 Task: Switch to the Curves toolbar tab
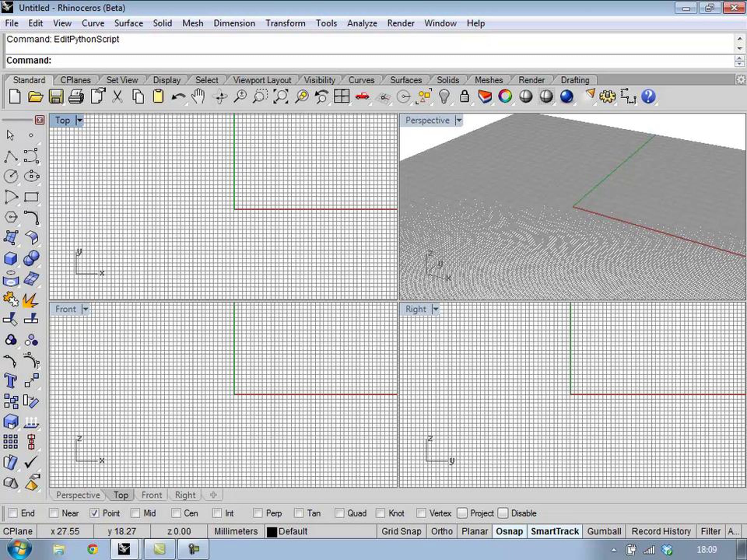[361, 80]
